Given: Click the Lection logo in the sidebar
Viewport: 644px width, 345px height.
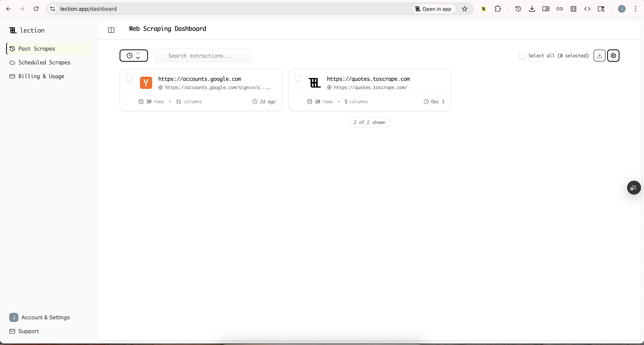Looking at the screenshot, I should 27,30.
